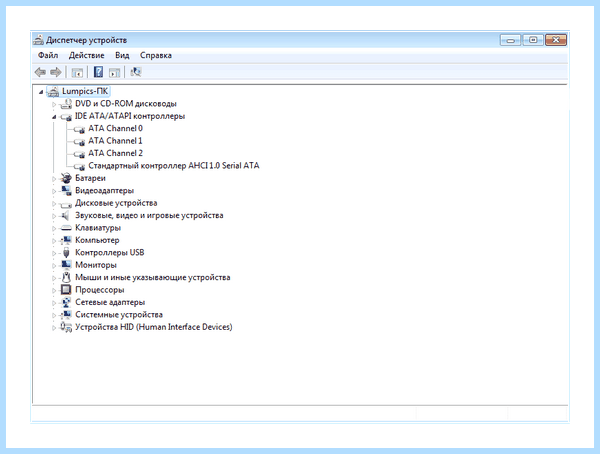Click the ATA Channel 2 device icon
The height and width of the screenshot is (454, 600).
79,154
